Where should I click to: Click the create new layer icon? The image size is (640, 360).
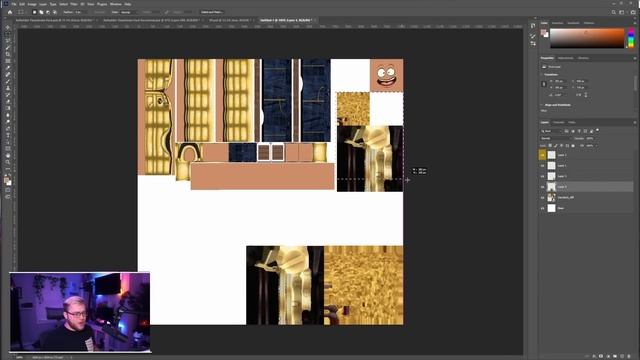click(x=622, y=356)
